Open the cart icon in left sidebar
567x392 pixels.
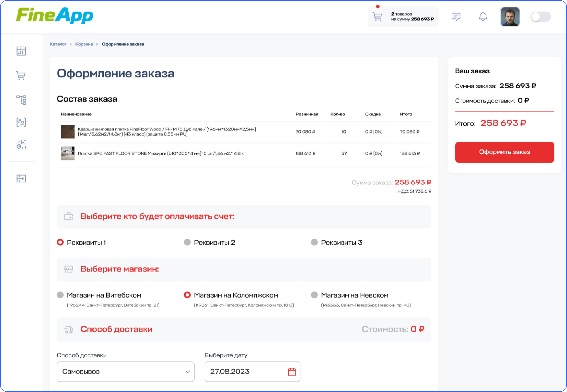point(21,75)
